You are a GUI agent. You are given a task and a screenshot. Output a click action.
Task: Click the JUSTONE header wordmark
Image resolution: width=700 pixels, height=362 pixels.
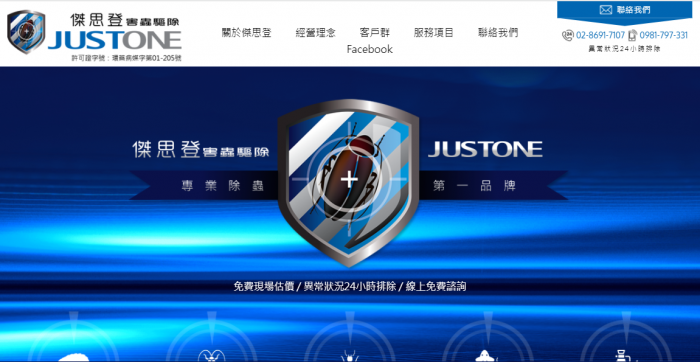coord(115,40)
